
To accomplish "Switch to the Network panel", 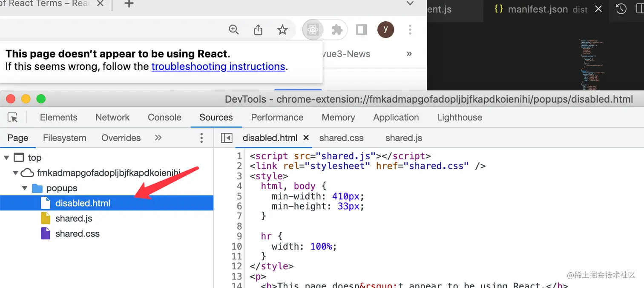I will tap(112, 118).
